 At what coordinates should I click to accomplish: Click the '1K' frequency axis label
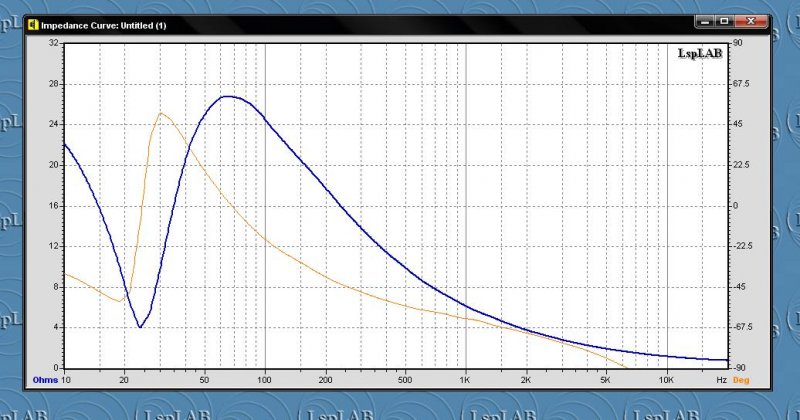(x=465, y=380)
